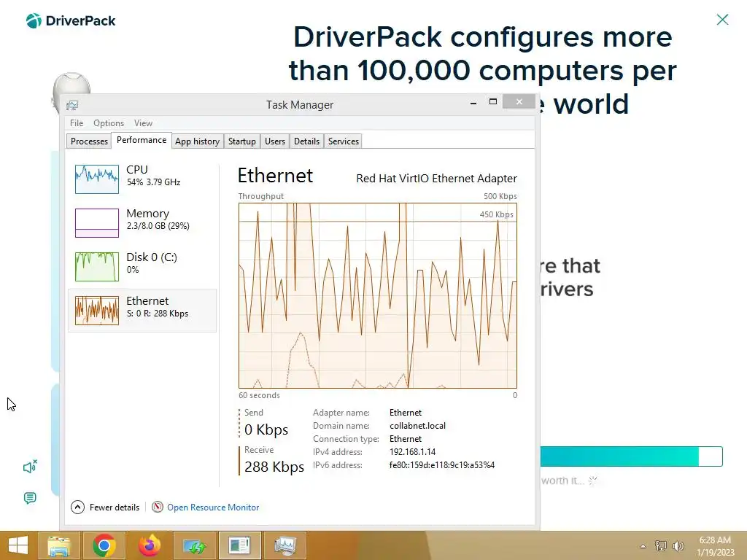747x560 pixels.
Task: Launch Google Chrome from the taskbar
Action: coord(104,545)
